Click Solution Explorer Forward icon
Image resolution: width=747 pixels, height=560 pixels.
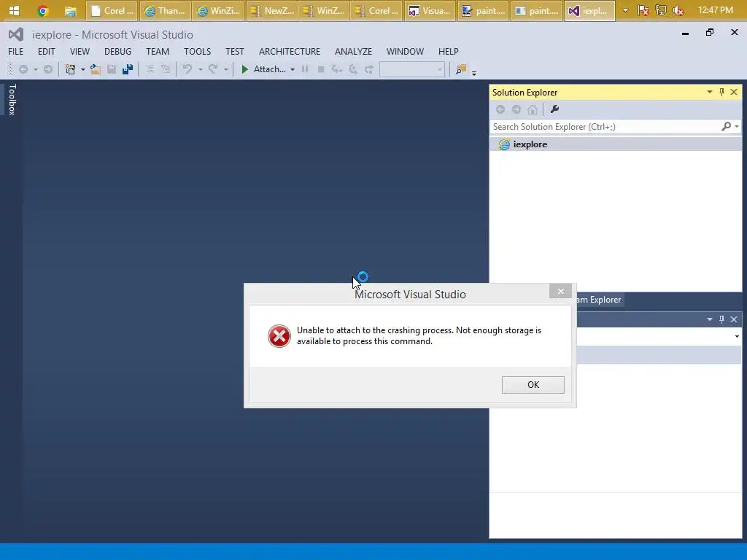tap(516, 109)
